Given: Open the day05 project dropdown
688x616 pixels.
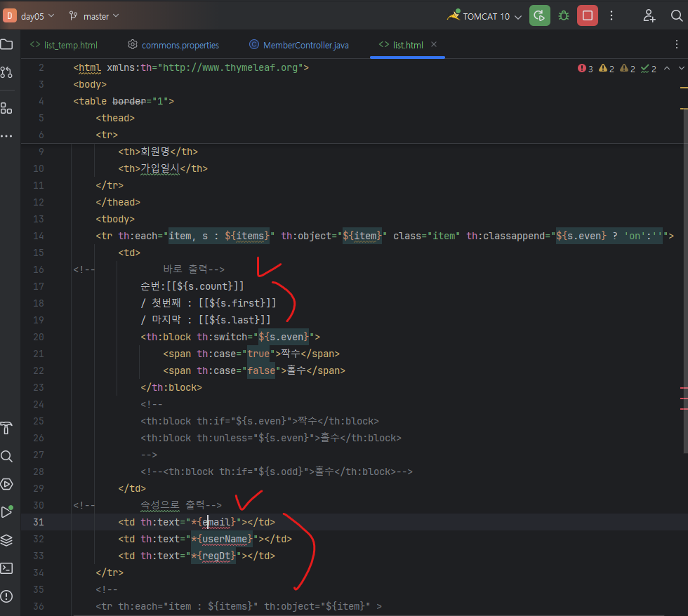Looking at the screenshot, I should 38,16.
